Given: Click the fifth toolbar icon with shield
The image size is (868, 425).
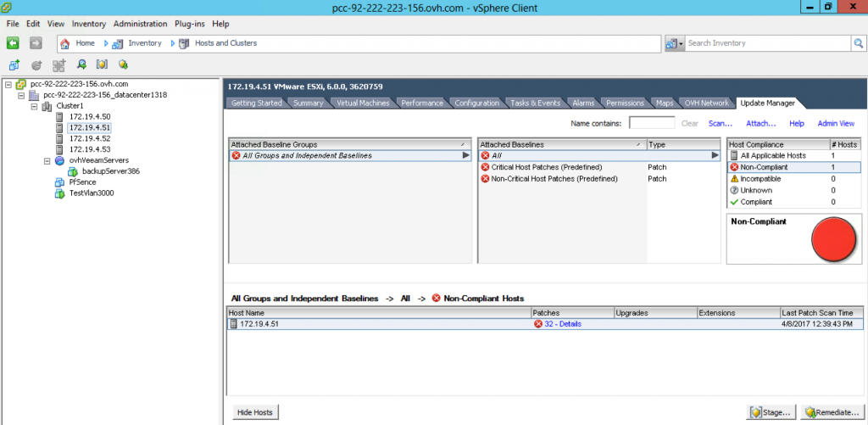Looking at the screenshot, I should (102, 64).
